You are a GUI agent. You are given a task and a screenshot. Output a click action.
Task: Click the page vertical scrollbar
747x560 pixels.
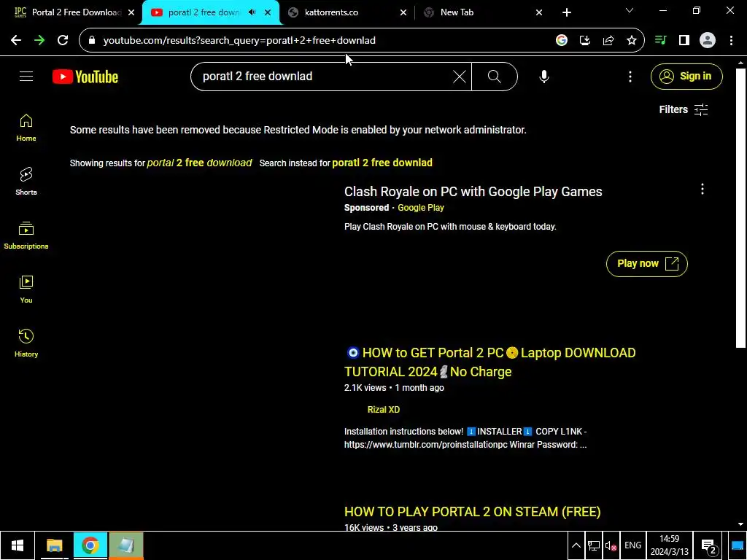[x=740, y=208]
